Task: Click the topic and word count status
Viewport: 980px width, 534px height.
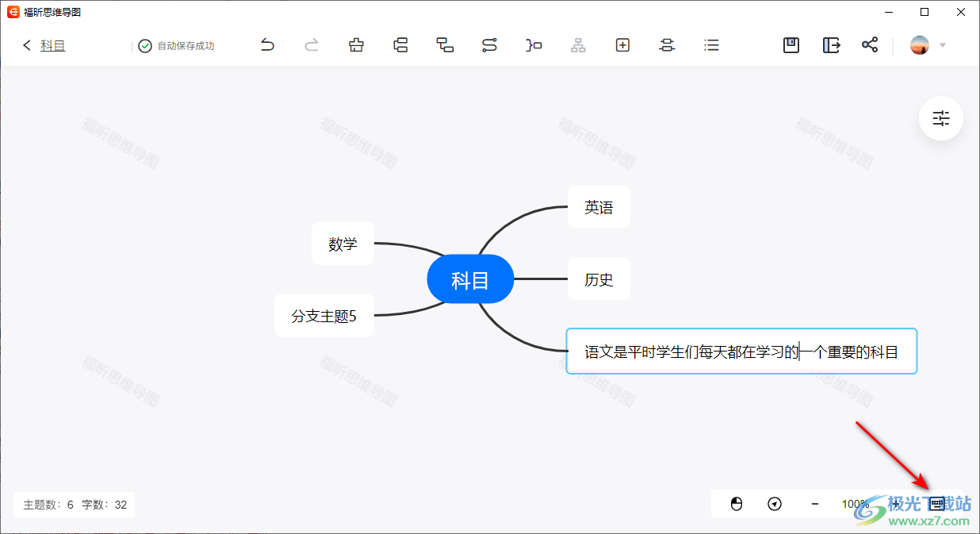Action: click(75, 504)
